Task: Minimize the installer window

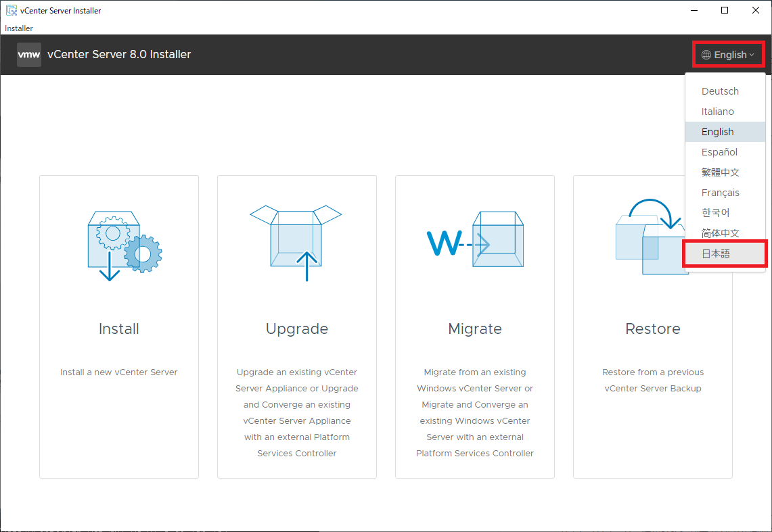Action: coord(694,10)
